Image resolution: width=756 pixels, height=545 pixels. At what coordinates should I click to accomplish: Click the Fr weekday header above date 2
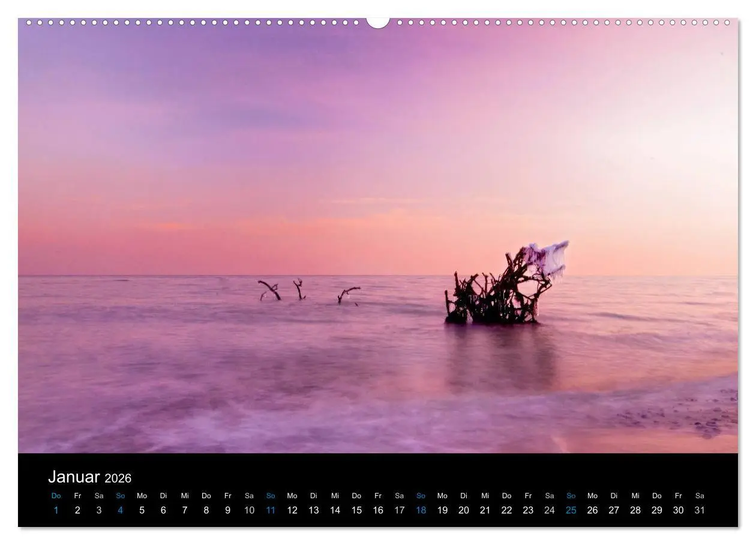pyautogui.click(x=77, y=496)
